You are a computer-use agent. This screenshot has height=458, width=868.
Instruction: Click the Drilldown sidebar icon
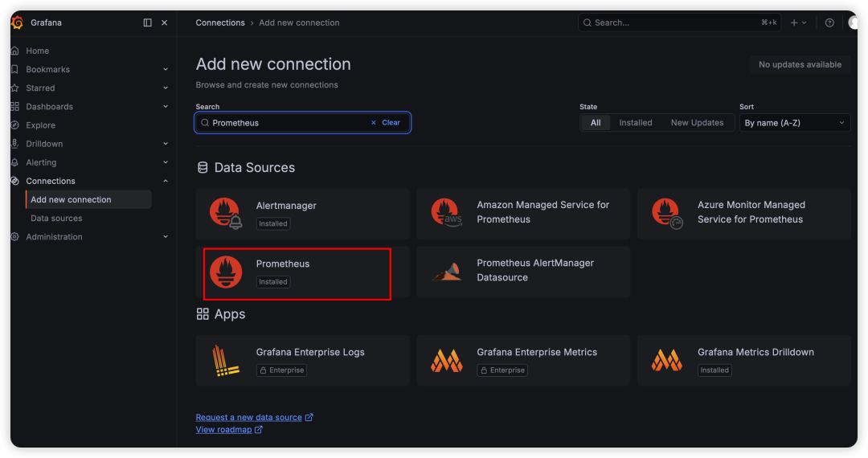15,144
